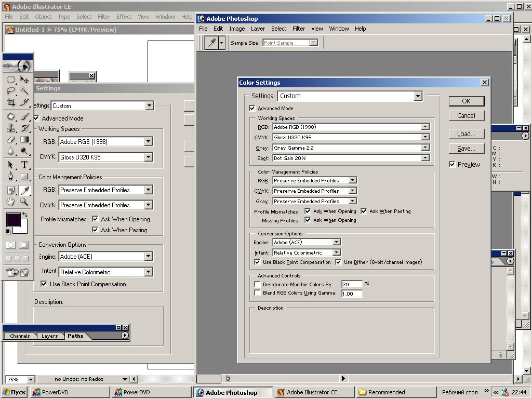
Task: Expand the Spot Dot Gain 20% dropdown
Action: tap(351, 158)
